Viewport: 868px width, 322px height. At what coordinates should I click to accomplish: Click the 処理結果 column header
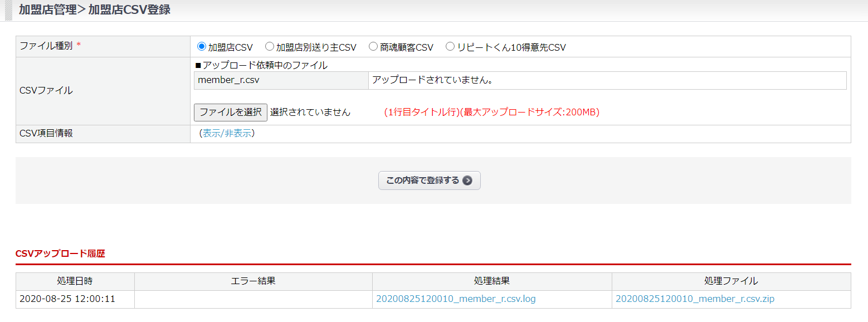491,281
